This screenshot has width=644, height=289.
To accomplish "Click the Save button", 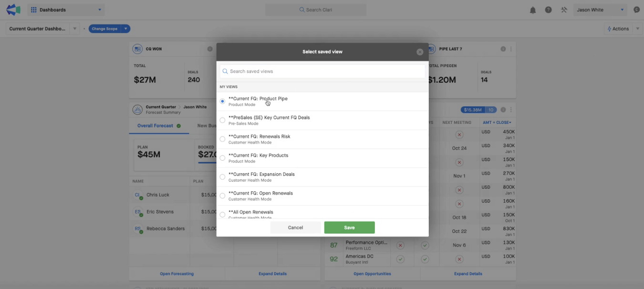I will 349,227.
